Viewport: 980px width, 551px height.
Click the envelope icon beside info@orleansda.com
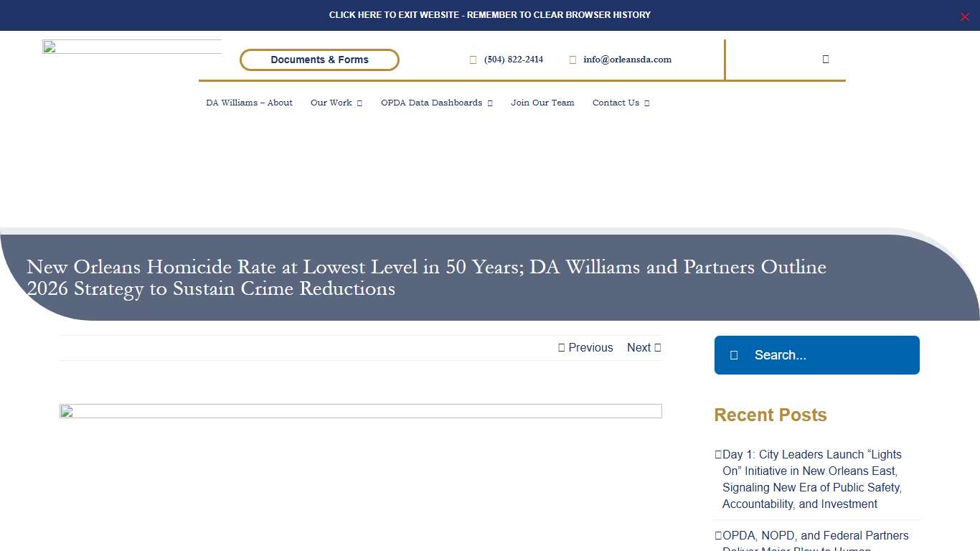click(x=572, y=60)
